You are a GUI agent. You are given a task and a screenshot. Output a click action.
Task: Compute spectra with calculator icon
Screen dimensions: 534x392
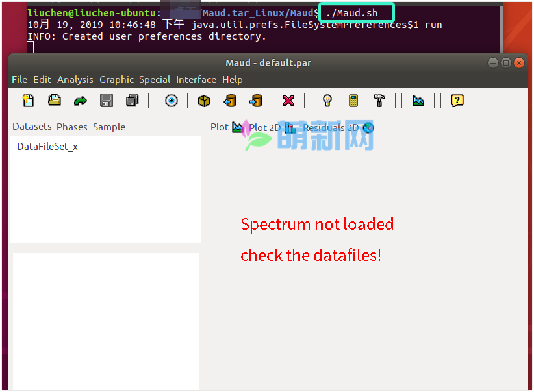[x=353, y=101]
